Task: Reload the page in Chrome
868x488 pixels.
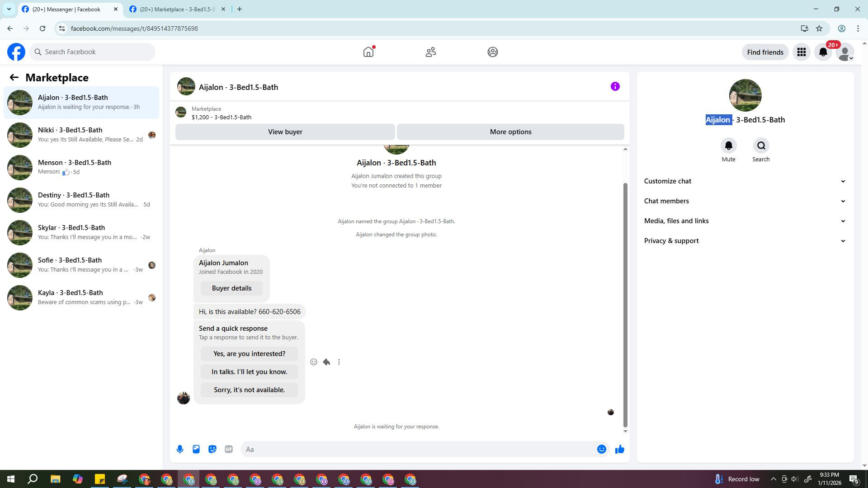Action: [42, 28]
